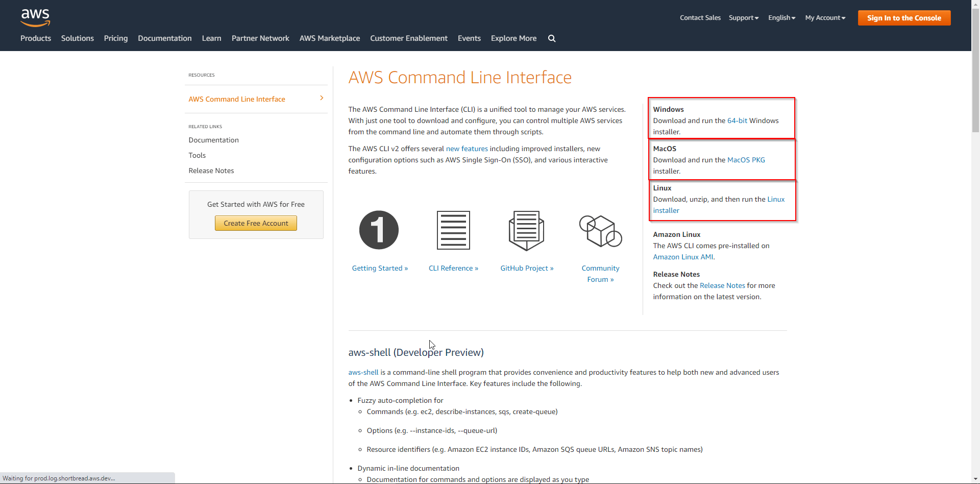Viewport: 980px width, 484px height.
Task: Expand the My Account menu
Action: (x=825, y=18)
